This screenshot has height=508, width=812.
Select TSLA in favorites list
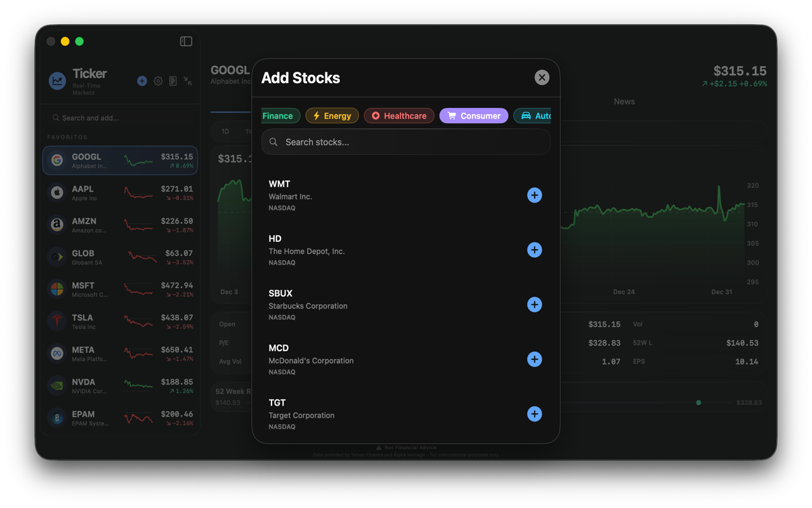tap(120, 321)
